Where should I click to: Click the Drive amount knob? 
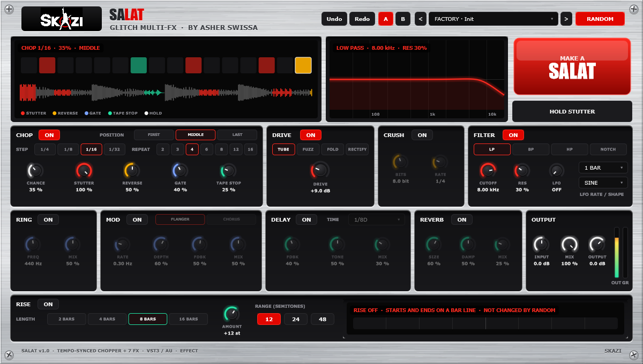pos(320,171)
